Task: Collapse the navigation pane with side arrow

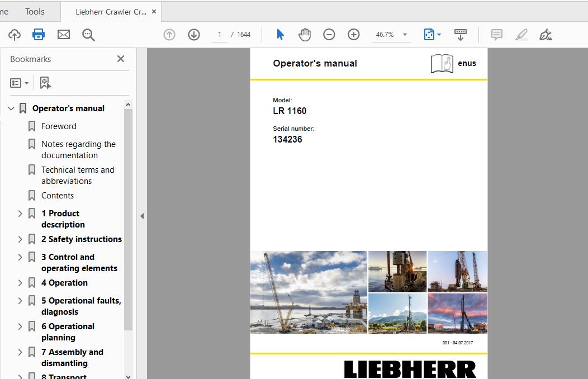Action: (x=142, y=216)
